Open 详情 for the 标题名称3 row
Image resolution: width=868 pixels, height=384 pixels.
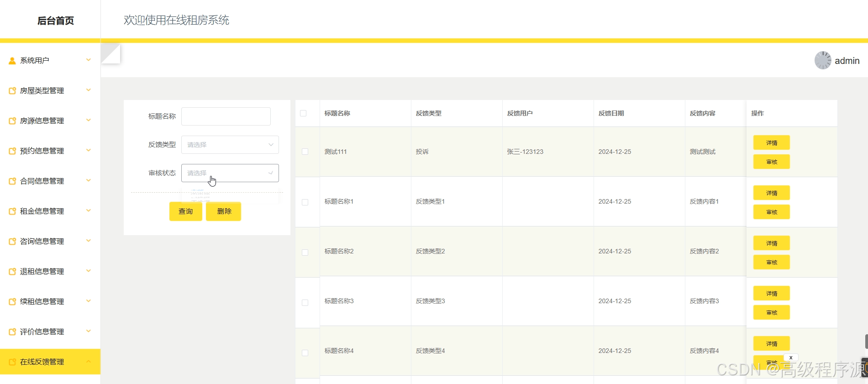[x=772, y=294]
